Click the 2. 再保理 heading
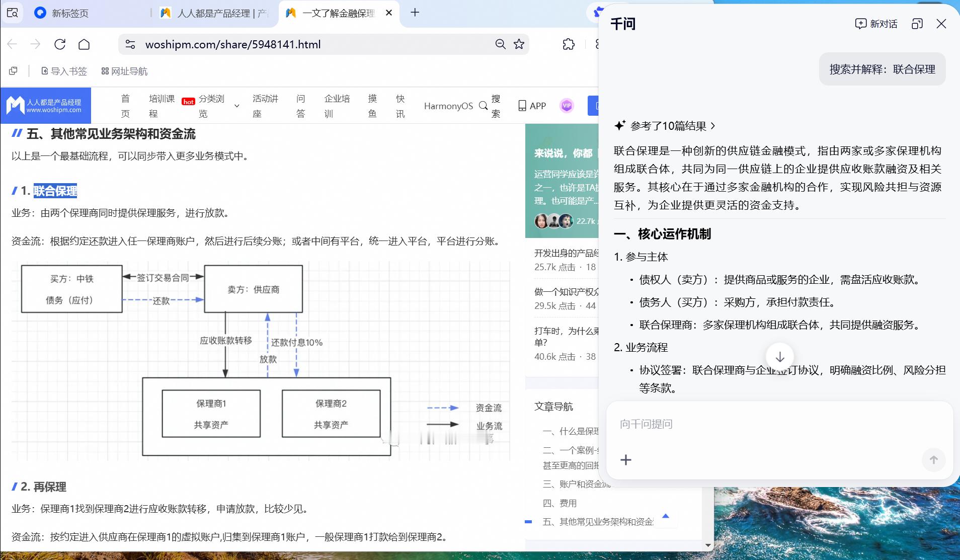Viewport: 960px width, 560px height. [x=43, y=487]
